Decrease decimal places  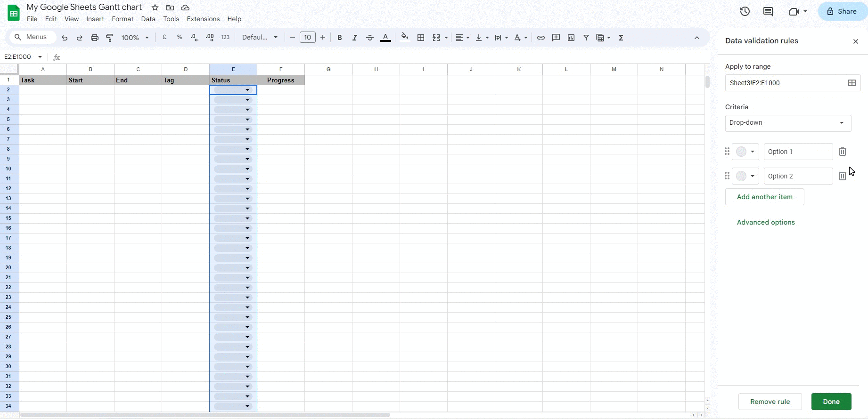tap(195, 37)
